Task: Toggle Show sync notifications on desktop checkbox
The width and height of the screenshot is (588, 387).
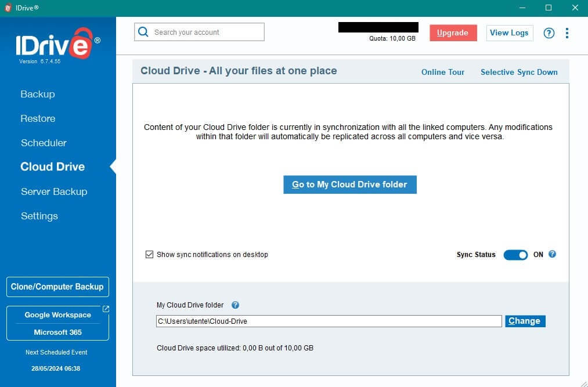Action: click(149, 255)
